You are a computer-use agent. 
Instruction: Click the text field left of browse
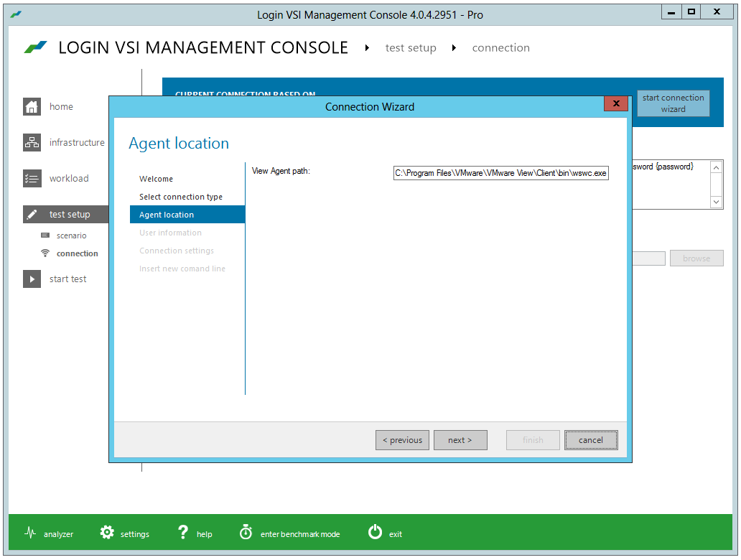(x=648, y=258)
